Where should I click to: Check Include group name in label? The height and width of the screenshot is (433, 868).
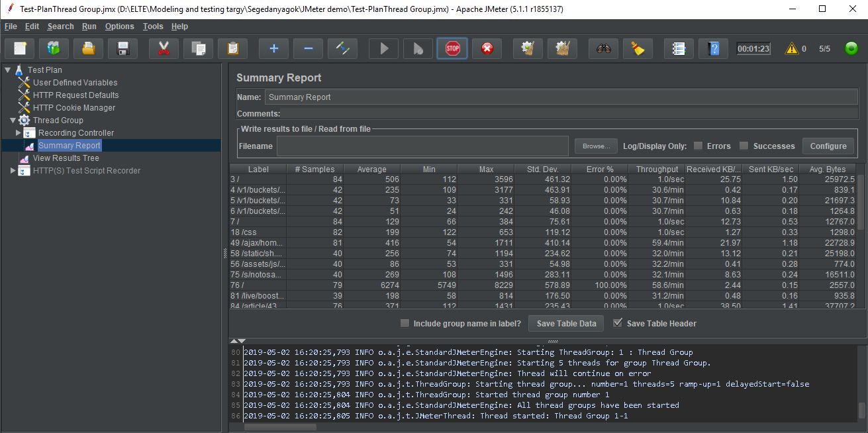405,324
